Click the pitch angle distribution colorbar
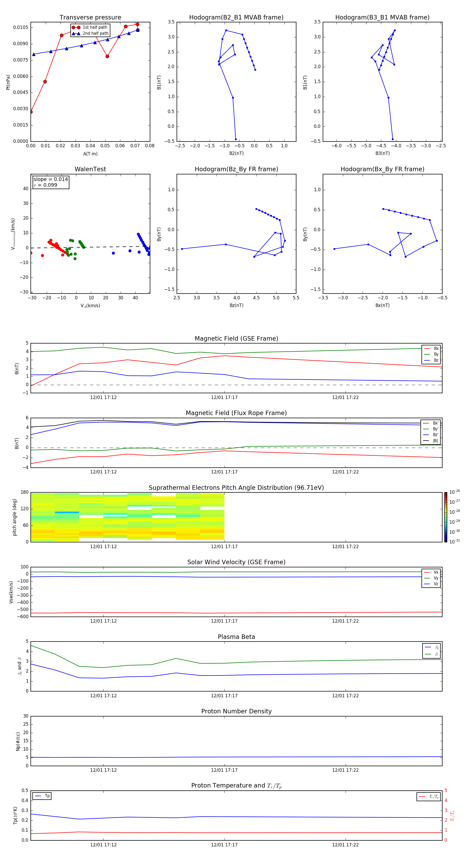The height and width of the screenshot is (868, 473). pyautogui.click(x=446, y=517)
